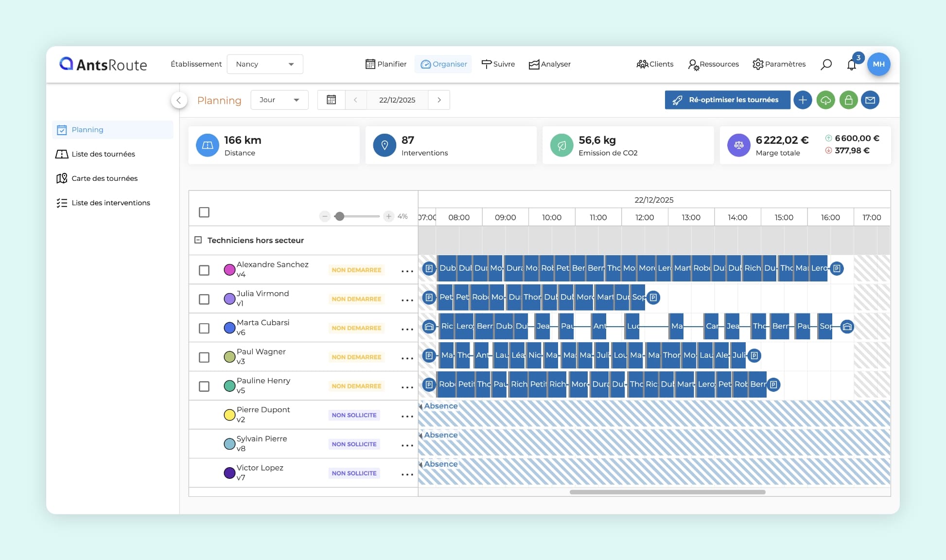Image resolution: width=946 pixels, height=560 pixels.
Task: Open the calendar date picker icon
Action: 331,100
